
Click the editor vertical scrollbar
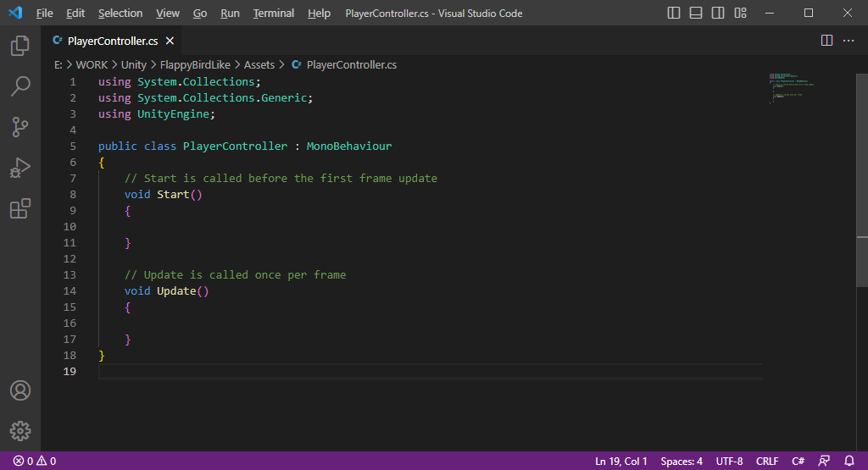tap(862, 180)
